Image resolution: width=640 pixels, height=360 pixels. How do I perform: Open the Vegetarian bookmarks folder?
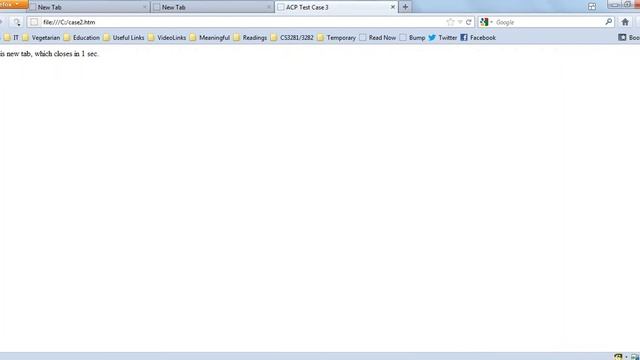41,38
